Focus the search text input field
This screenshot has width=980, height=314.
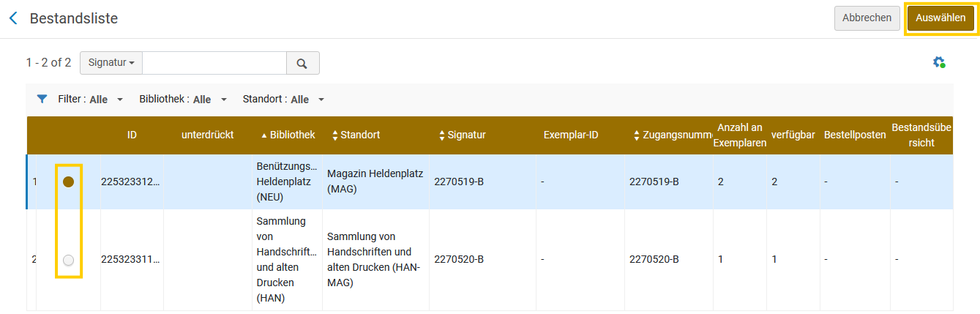[214, 63]
